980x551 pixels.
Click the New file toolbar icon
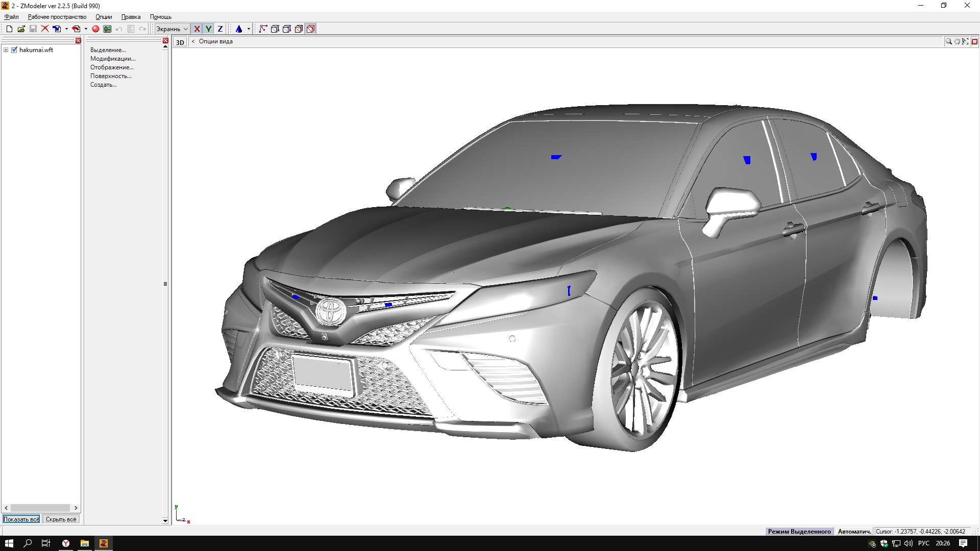(x=9, y=29)
